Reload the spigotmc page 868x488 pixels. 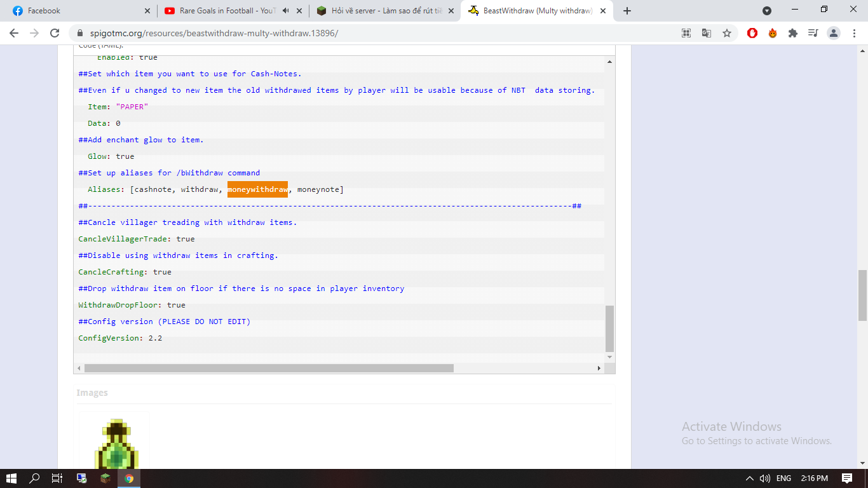[x=55, y=33]
